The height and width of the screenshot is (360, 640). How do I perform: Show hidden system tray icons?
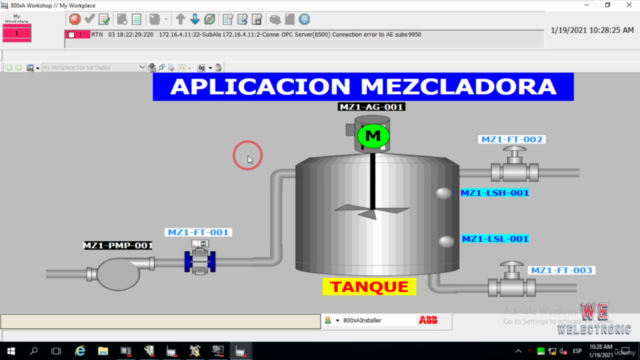518,351
